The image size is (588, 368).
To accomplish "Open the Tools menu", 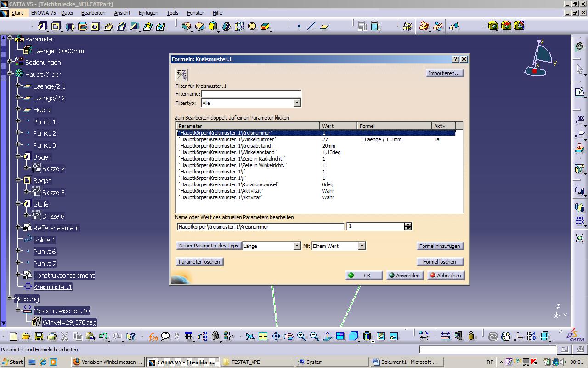I will click(173, 13).
